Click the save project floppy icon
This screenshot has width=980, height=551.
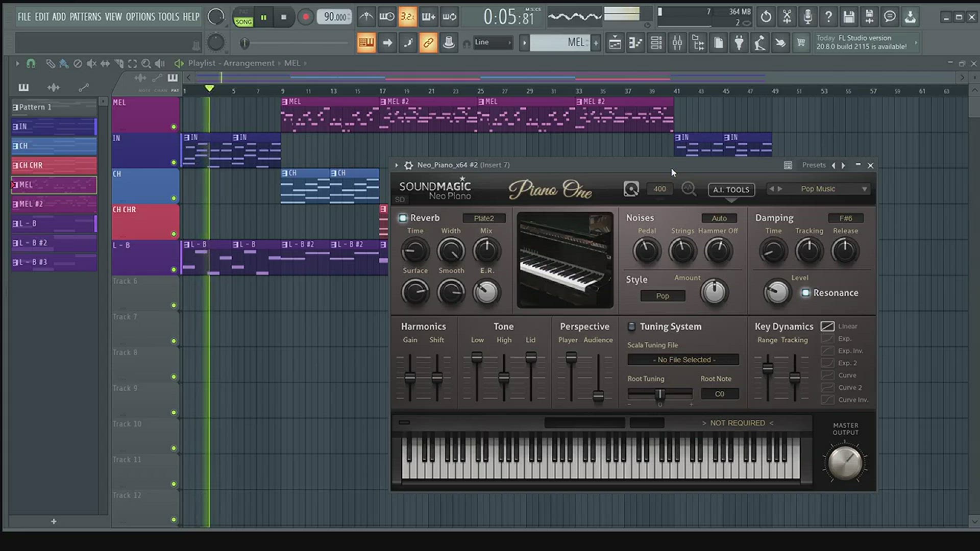click(848, 17)
